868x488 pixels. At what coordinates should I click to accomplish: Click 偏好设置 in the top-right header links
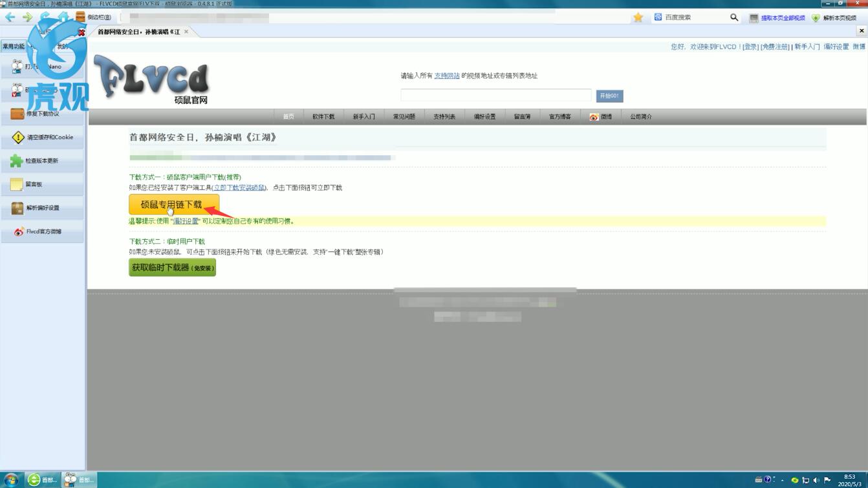(836, 47)
